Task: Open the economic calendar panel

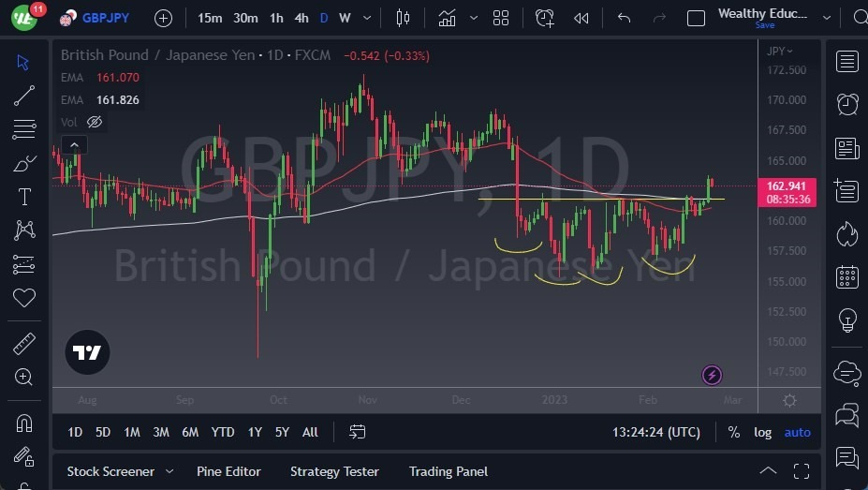Action: [x=847, y=276]
